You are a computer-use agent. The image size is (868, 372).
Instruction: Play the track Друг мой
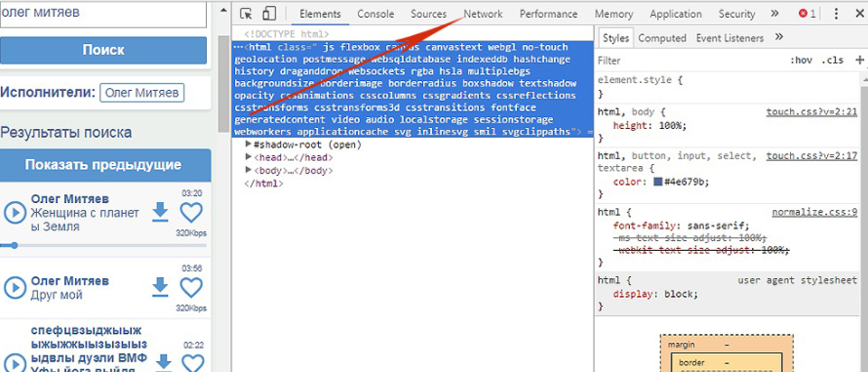click(x=15, y=288)
